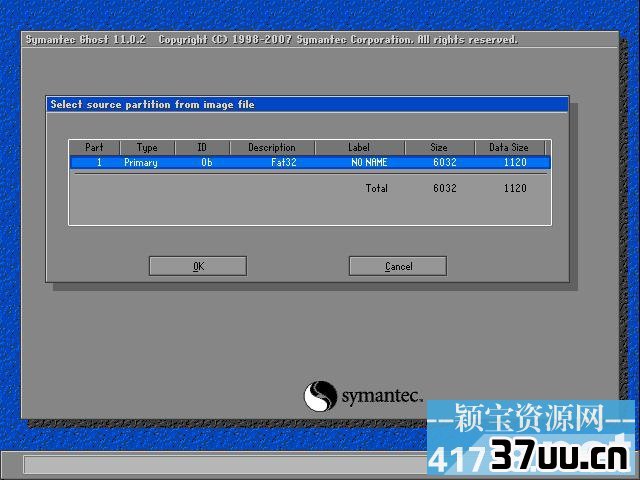
Task: Select the NO NAME label cell
Action: [369, 162]
